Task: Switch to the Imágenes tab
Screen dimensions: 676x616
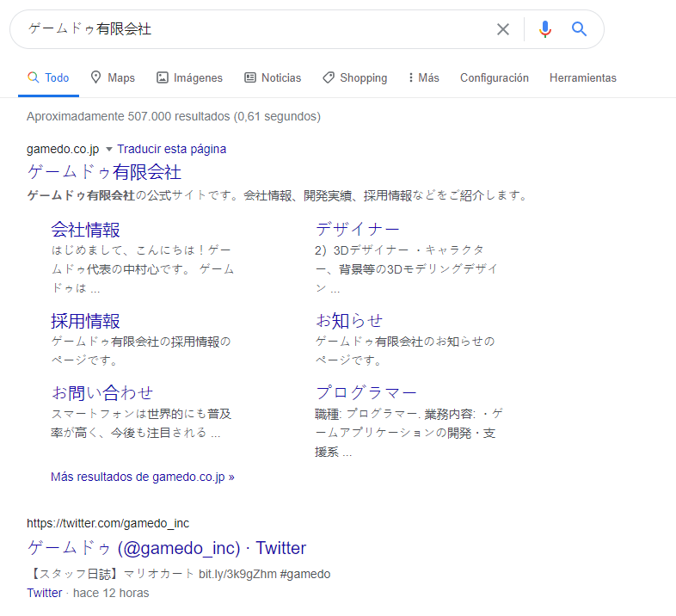Action: (x=189, y=77)
